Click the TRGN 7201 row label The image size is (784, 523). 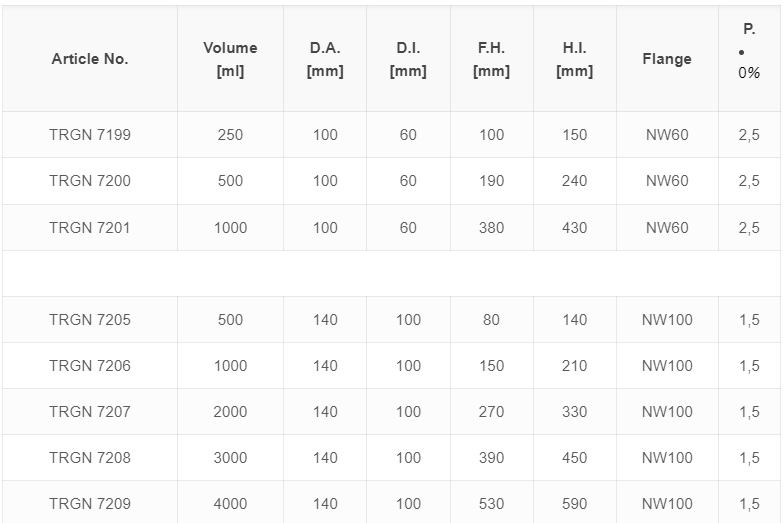(x=90, y=228)
